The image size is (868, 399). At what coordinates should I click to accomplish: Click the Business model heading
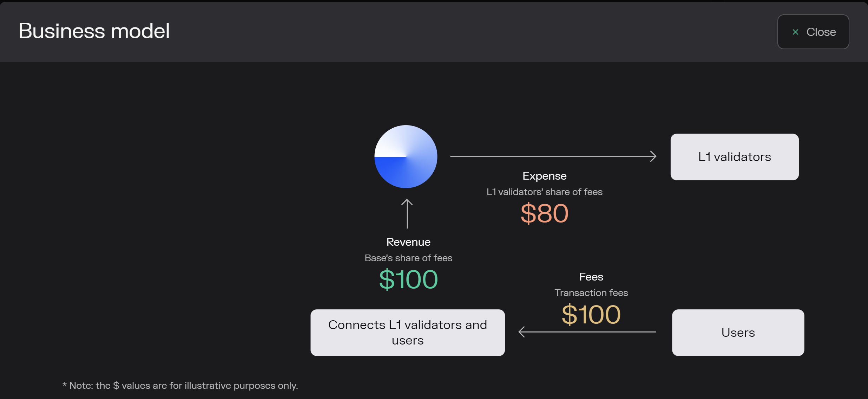[x=94, y=31]
